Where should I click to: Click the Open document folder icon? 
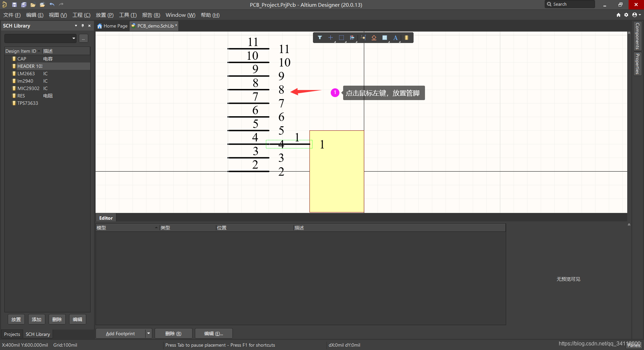[x=33, y=5]
